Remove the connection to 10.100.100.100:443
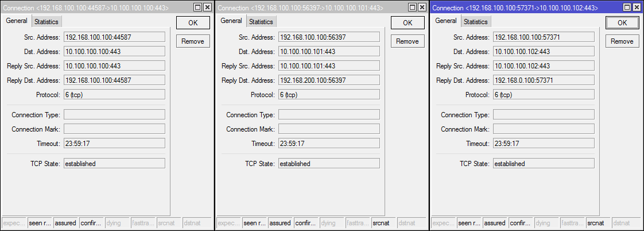The height and width of the screenshot is (231, 644). coord(193,41)
